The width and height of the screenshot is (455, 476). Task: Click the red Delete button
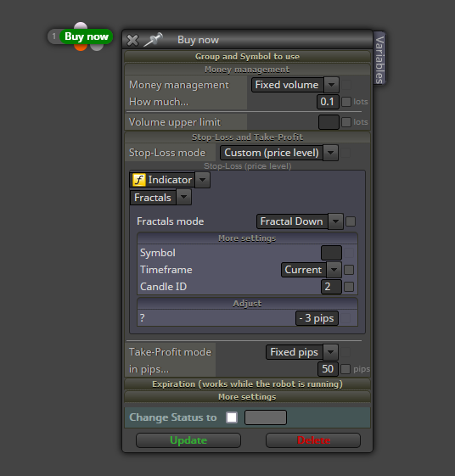click(x=313, y=440)
